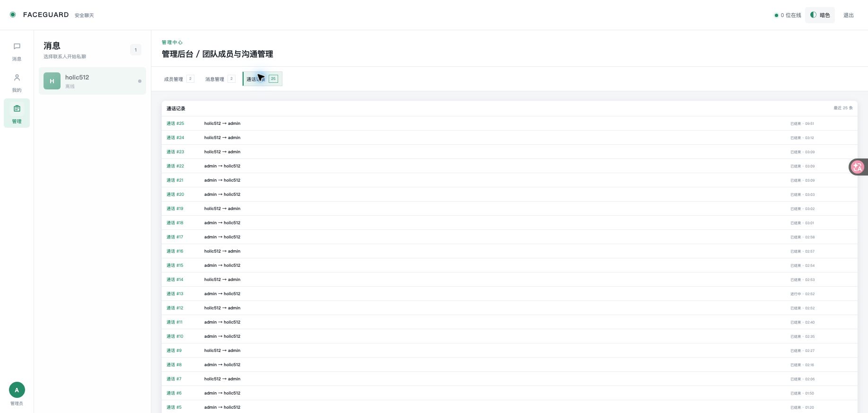The width and height of the screenshot is (868, 413).
Task: Click the logout button
Action: click(x=849, y=15)
